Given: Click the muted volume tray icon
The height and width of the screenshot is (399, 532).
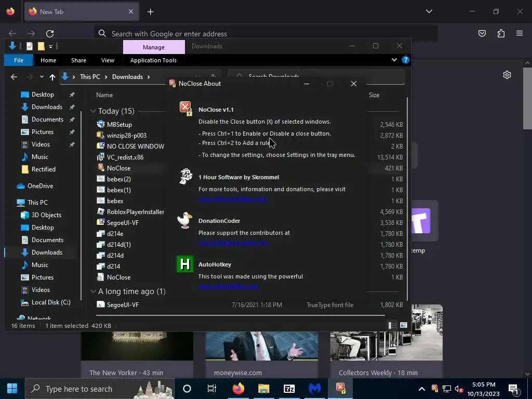Looking at the screenshot, I should [x=459, y=389].
